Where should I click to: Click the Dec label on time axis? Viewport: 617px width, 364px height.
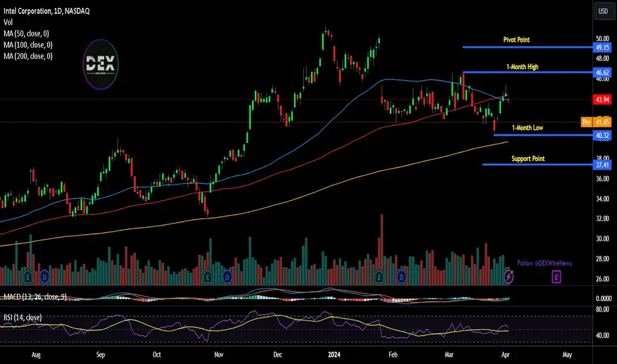coord(277,355)
